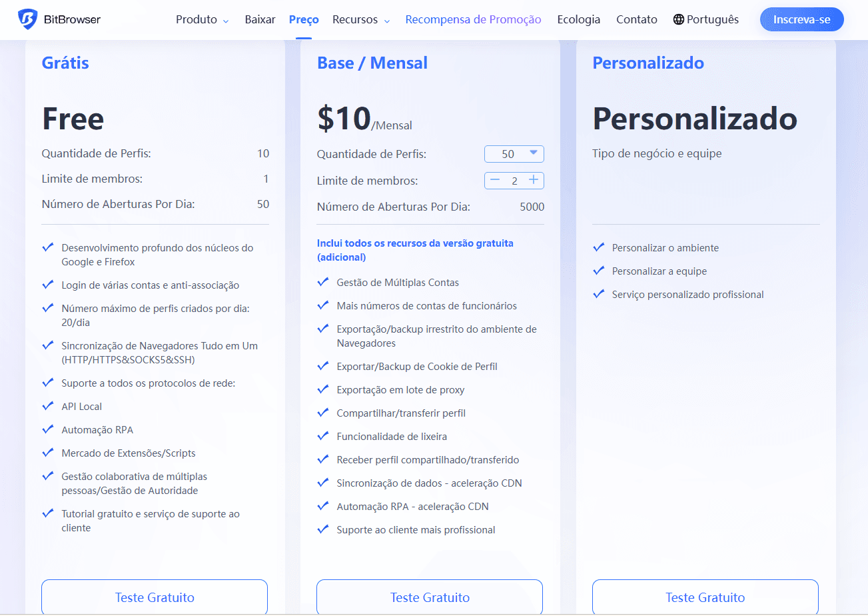Click Teste Gratuito under Personalizado plan
Viewport: 868px width, 616px height.
tap(705, 597)
